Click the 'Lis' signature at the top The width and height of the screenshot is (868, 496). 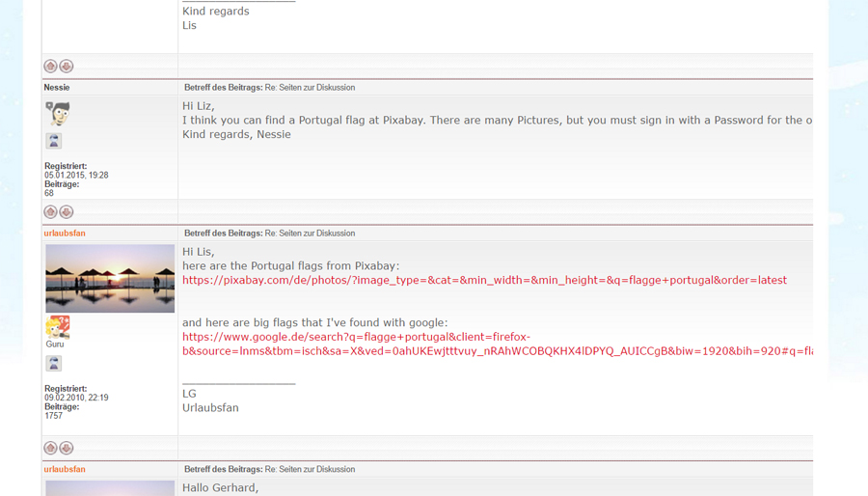[x=189, y=25]
